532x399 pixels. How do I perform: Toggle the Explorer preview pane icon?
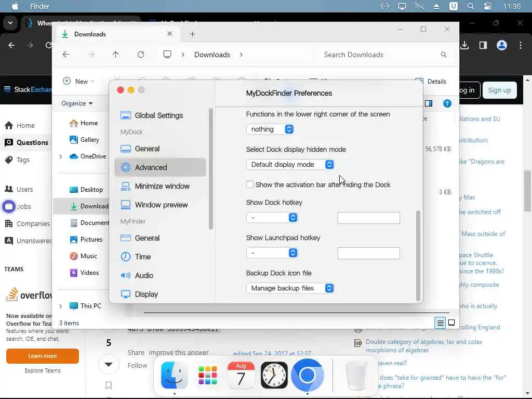pyautogui.click(x=429, y=103)
